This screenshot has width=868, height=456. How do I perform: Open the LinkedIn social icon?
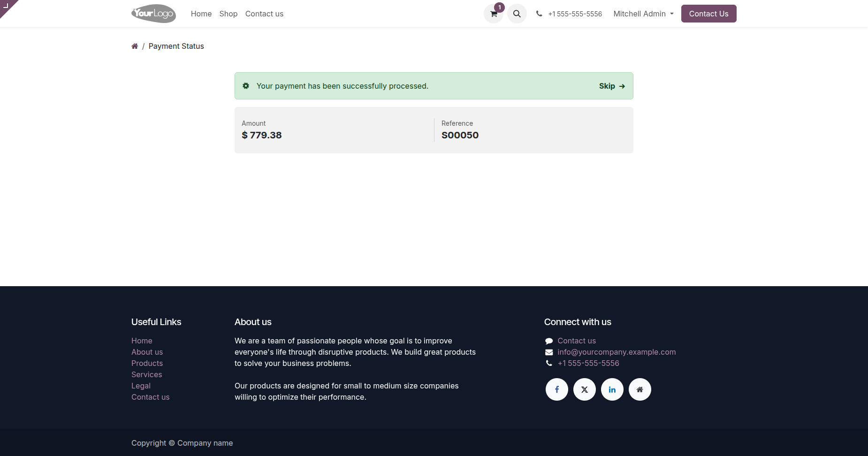[612, 389]
